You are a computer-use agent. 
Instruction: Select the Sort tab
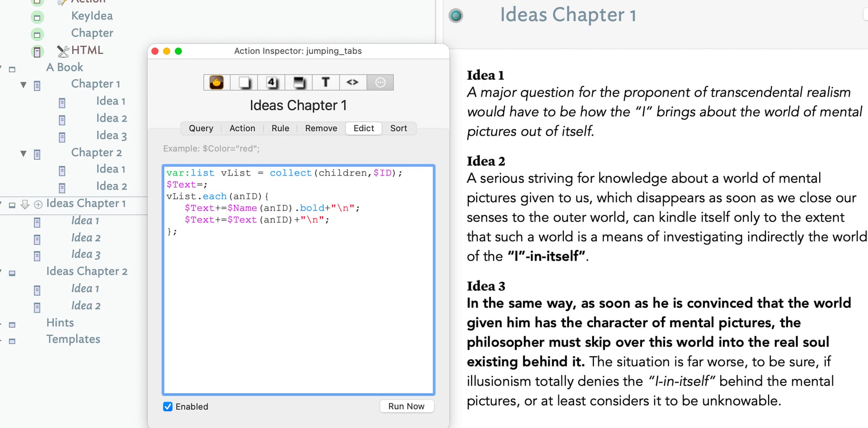point(398,128)
